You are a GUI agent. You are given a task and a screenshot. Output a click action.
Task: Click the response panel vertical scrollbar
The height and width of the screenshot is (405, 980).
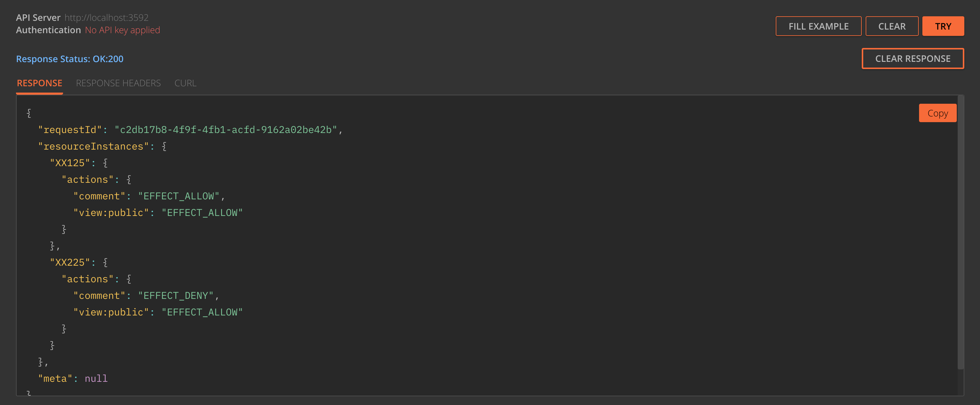coord(960,232)
